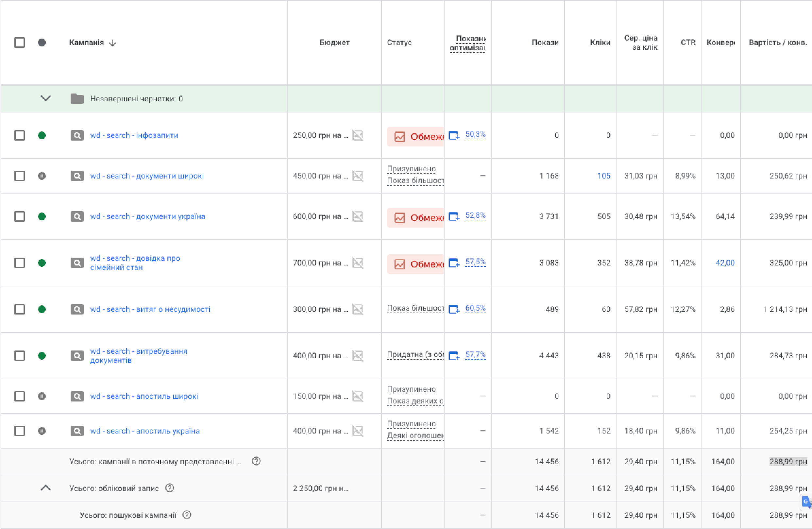The height and width of the screenshot is (529, 812).
Task: Click the green status dot for інфозапити campaign
Action: click(x=42, y=135)
